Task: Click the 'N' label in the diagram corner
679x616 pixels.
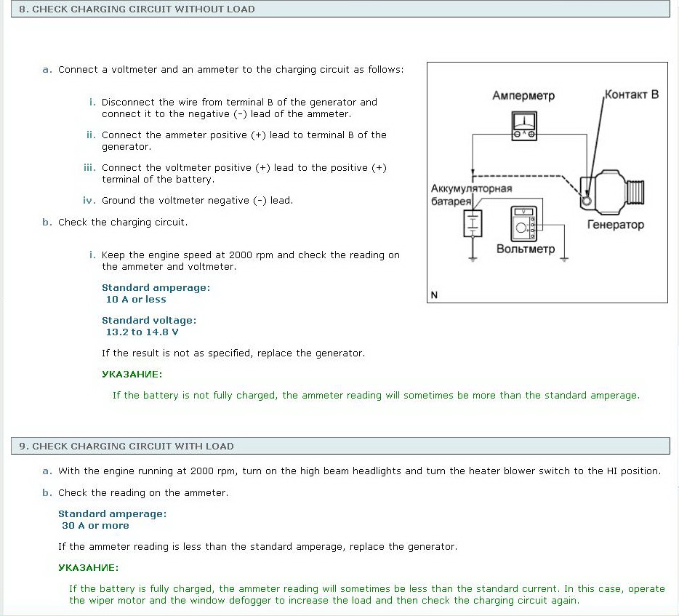Action: click(x=434, y=295)
